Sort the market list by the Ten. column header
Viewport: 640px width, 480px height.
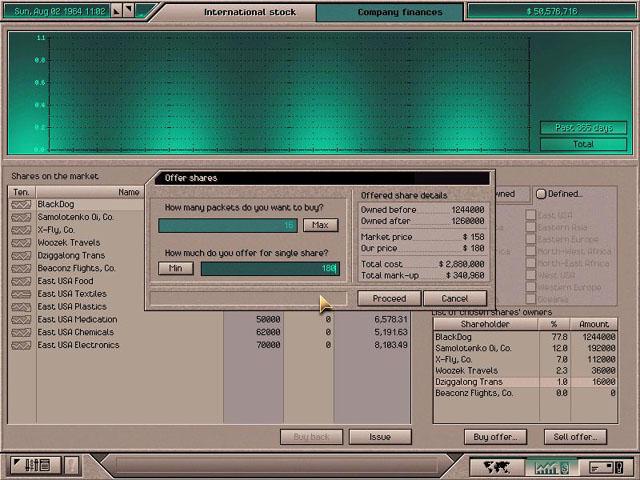pos(21,192)
